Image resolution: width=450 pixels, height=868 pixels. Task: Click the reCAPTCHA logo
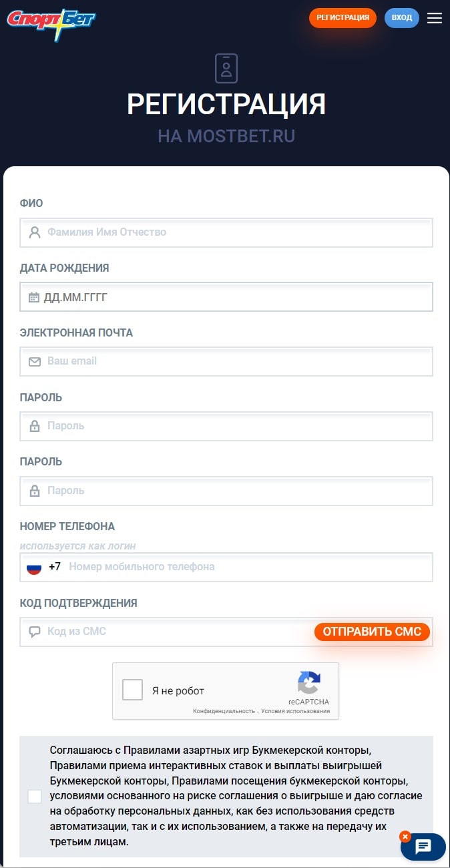308,684
